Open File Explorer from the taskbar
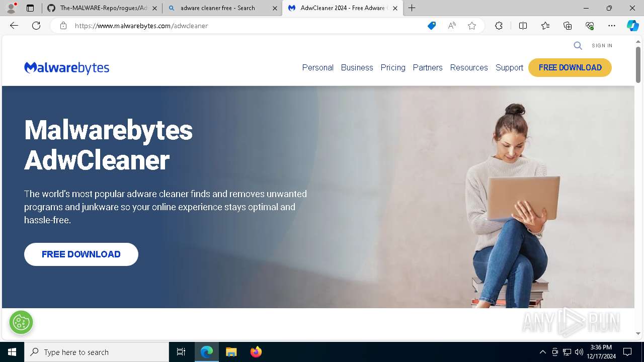Viewport: 644px width, 362px height. point(231,352)
